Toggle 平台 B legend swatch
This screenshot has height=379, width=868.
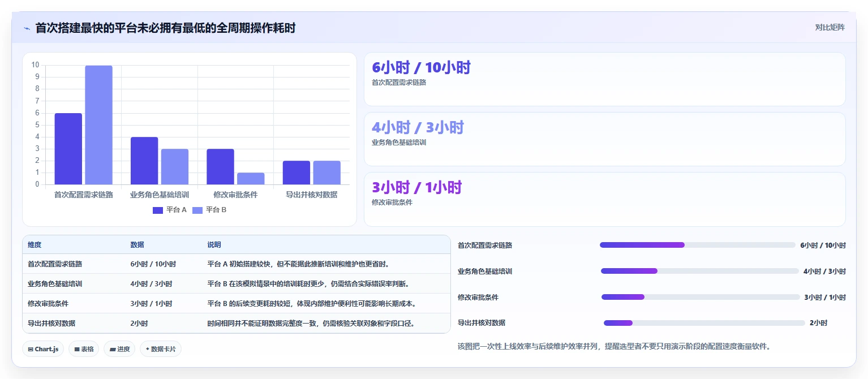197,210
